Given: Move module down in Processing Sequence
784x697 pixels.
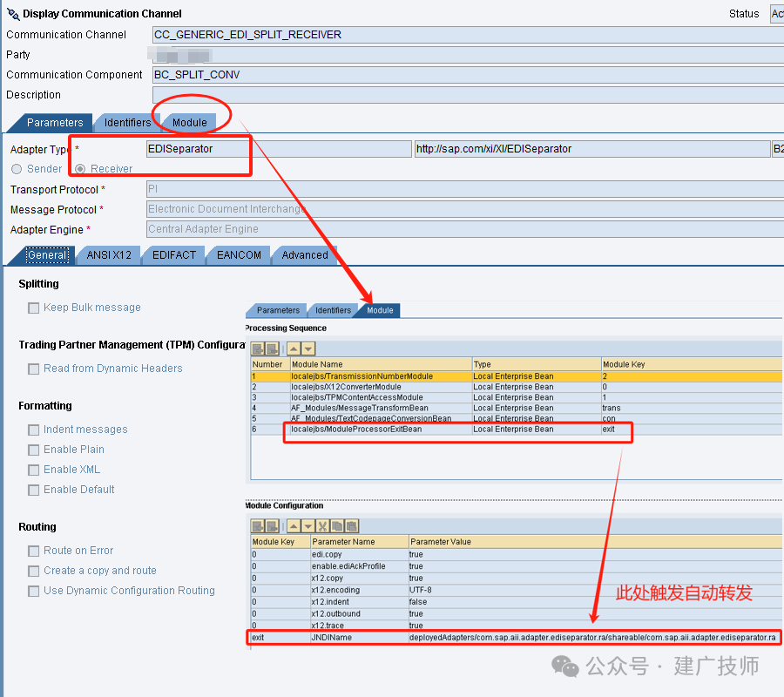Looking at the screenshot, I should click(x=308, y=348).
